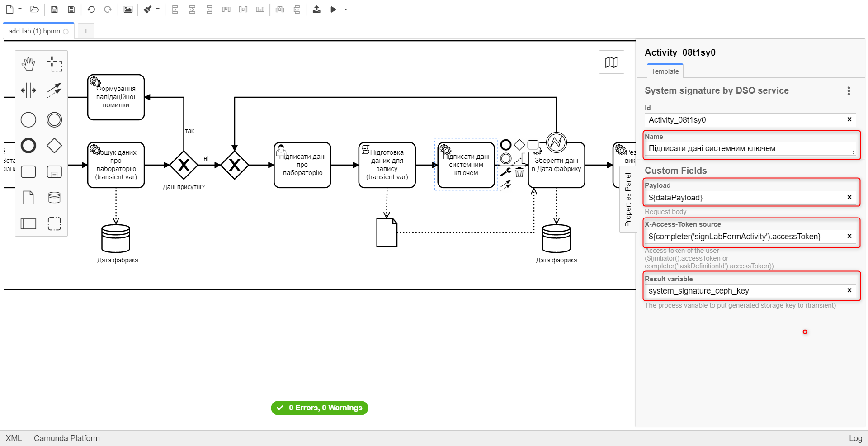Activate the create/remove space tool
Screen dimensions: 868x446
(28, 90)
